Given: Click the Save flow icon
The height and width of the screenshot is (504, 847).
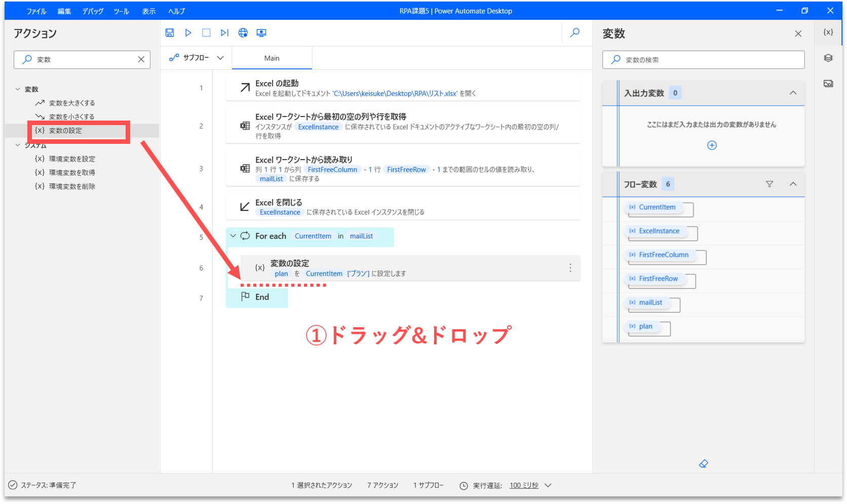Looking at the screenshot, I should (170, 33).
